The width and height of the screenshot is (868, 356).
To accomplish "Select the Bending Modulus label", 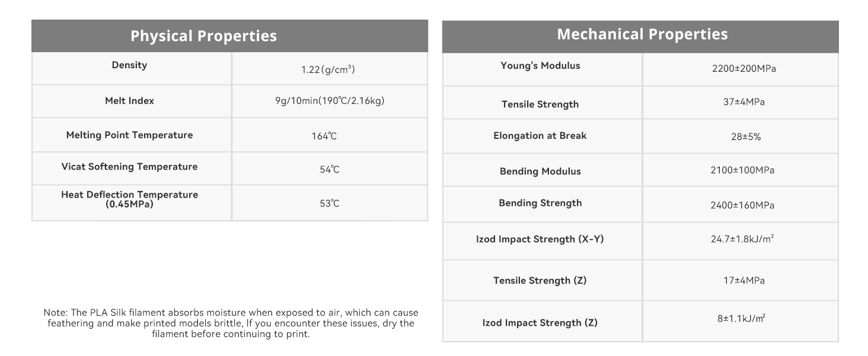I will (540, 171).
